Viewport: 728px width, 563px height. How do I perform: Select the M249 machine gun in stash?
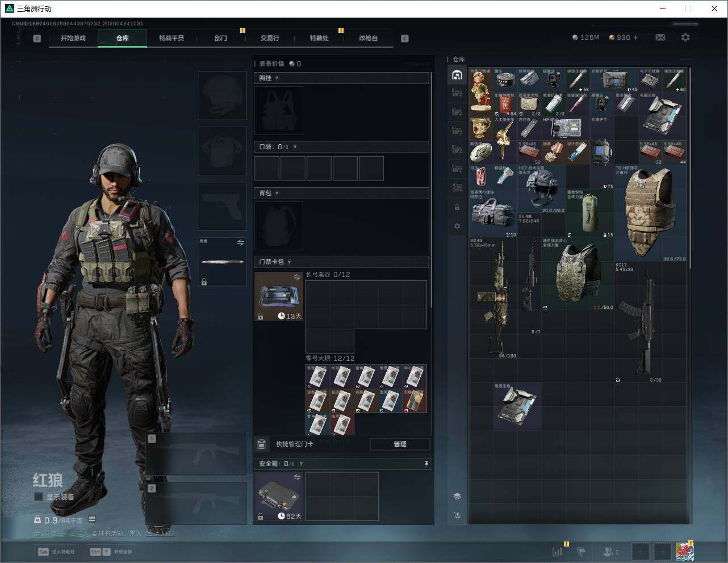[493, 298]
